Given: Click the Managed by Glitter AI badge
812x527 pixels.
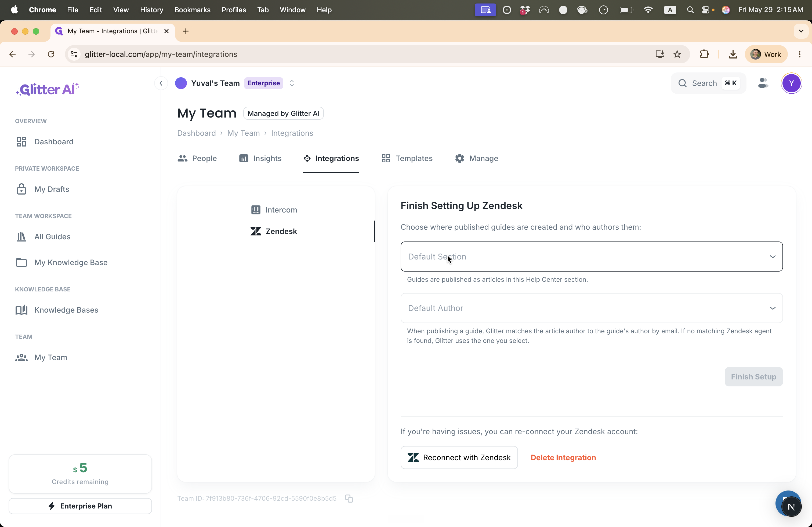Looking at the screenshot, I should pyautogui.click(x=283, y=114).
